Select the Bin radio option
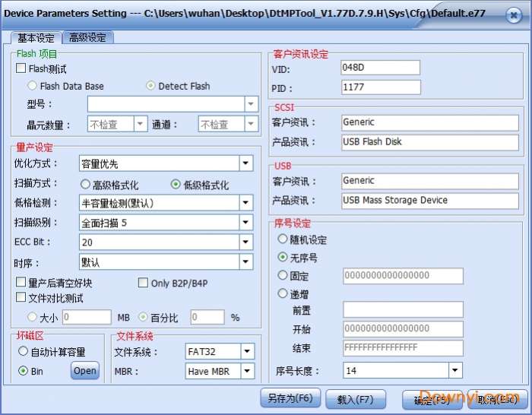Viewport: 532px width, 415px height. [23, 371]
